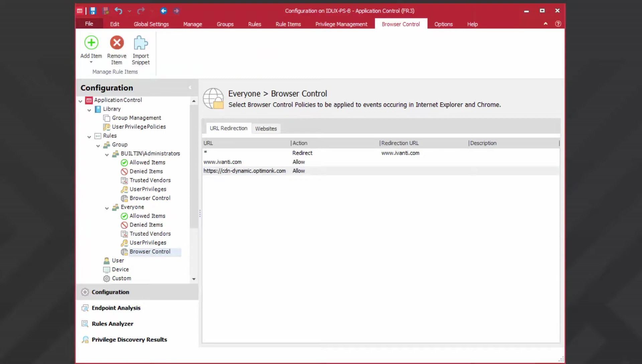Switch to the Manage ribbon tab
642x364 pixels.
(x=193, y=24)
